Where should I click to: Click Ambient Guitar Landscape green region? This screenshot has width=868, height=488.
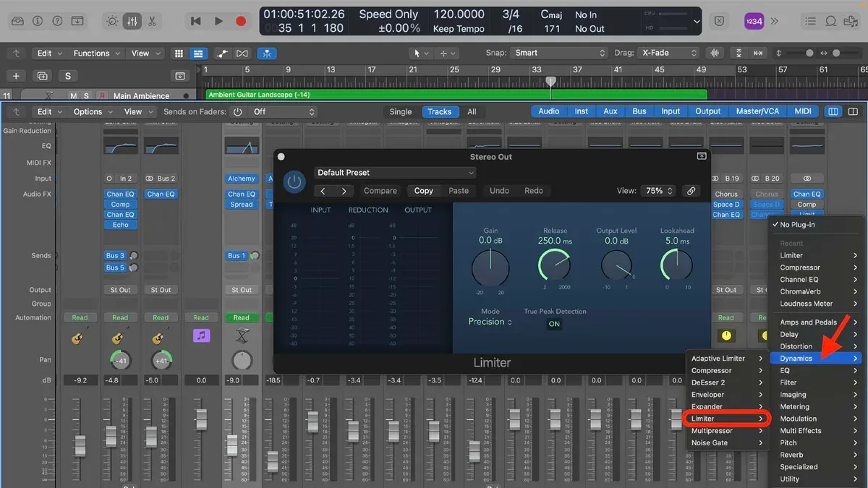click(456, 95)
